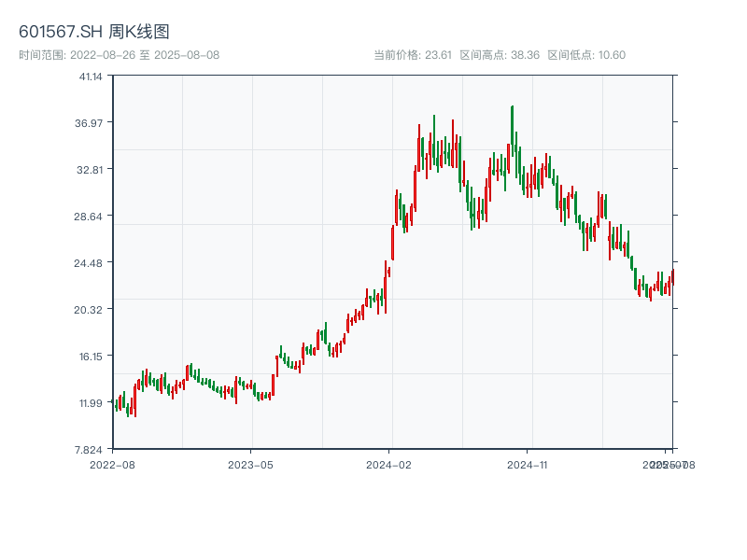This screenshot has height=560, width=747.
Task: Select the 2024-11 x-axis date marker
Action: coord(528,464)
